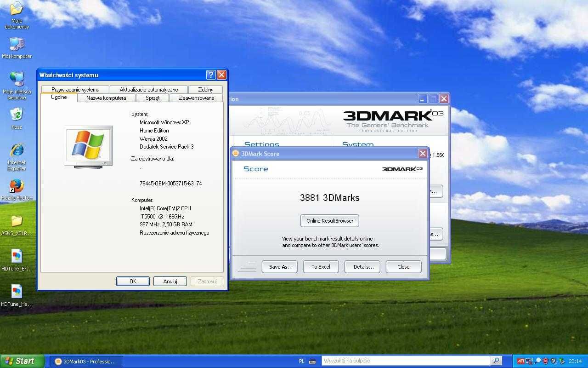Image resolution: width=588 pixels, height=368 pixels.
Task: Minimize the 3DMark03 main window
Action: point(423,98)
